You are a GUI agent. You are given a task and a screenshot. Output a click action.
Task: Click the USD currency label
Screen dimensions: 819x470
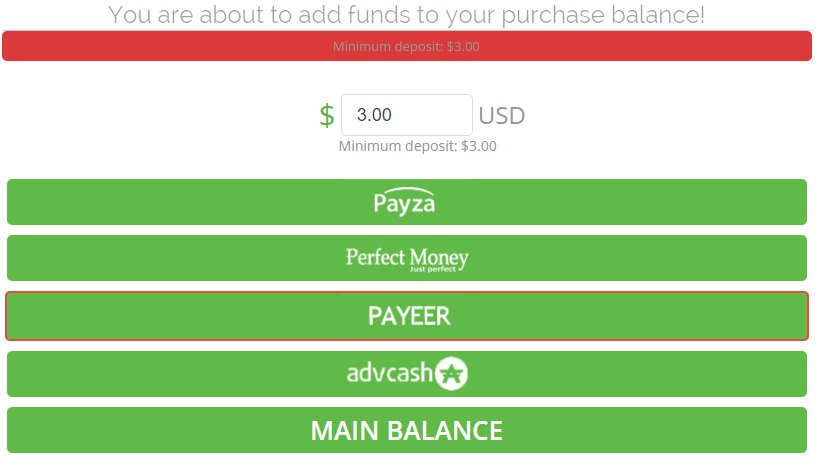(501, 116)
